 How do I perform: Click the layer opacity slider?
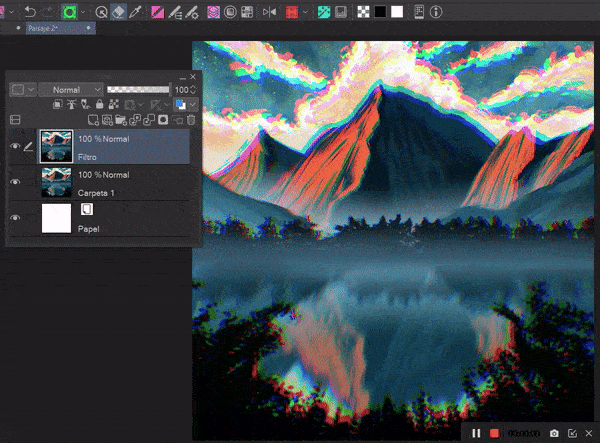[x=138, y=90]
